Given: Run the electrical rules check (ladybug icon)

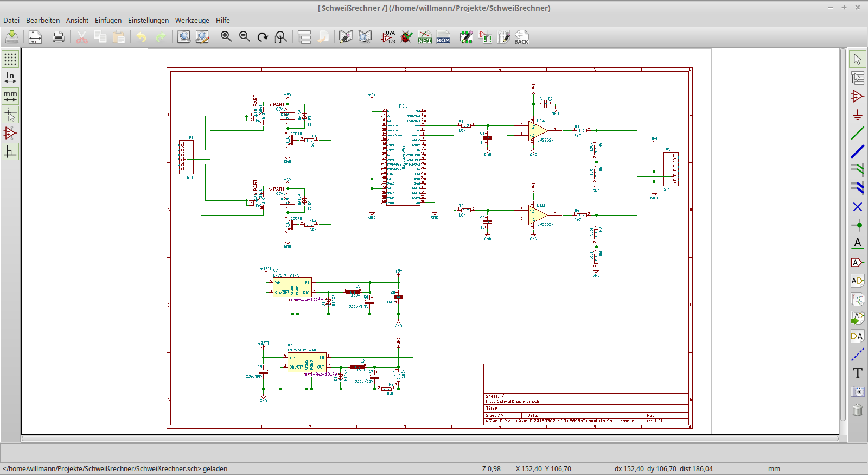Looking at the screenshot, I should point(406,37).
